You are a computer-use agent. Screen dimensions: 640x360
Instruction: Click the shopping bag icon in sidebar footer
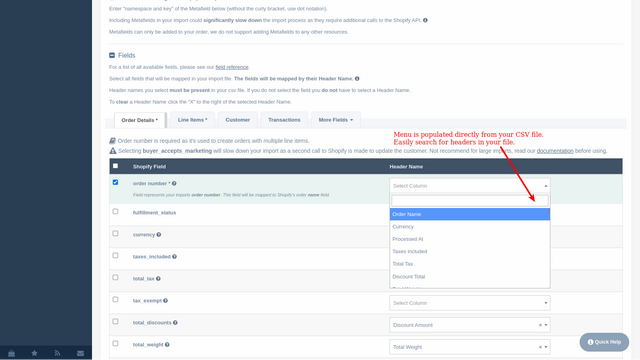11,353
